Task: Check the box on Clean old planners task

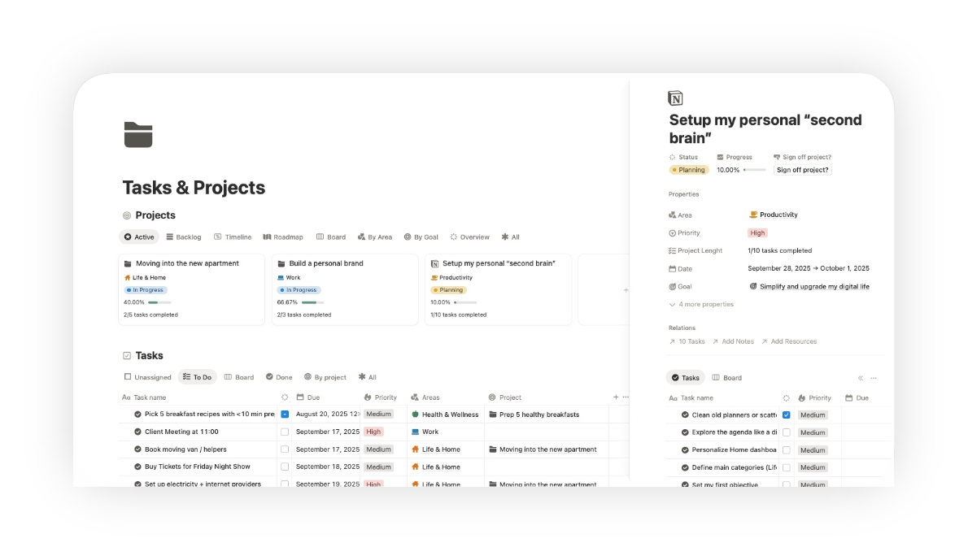Action: pyautogui.click(x=786, y=415)
